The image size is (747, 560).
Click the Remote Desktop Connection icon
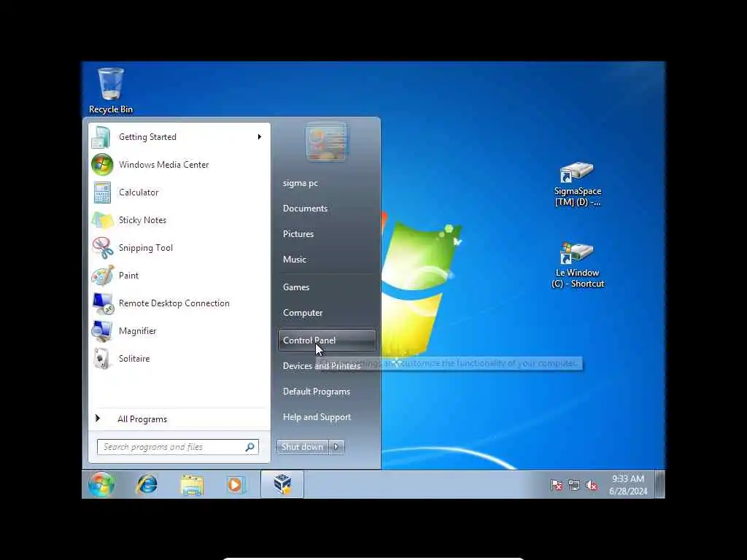(103, 303)
